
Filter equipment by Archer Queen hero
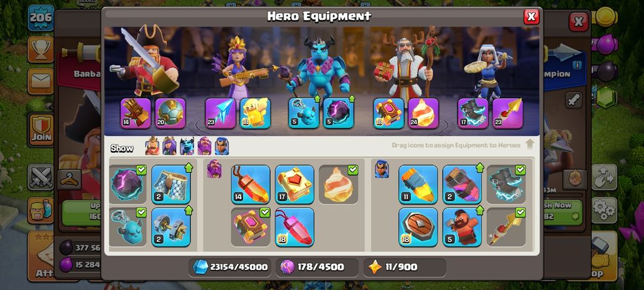pos(169,146)
